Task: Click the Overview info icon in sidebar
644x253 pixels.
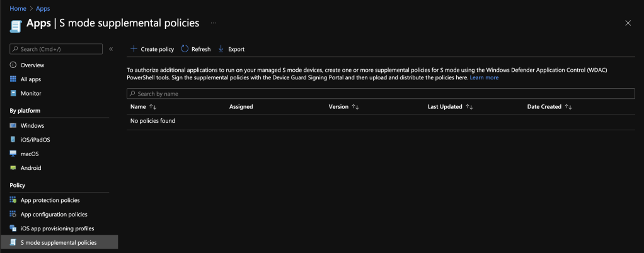Action: click(x=13, y=65)
